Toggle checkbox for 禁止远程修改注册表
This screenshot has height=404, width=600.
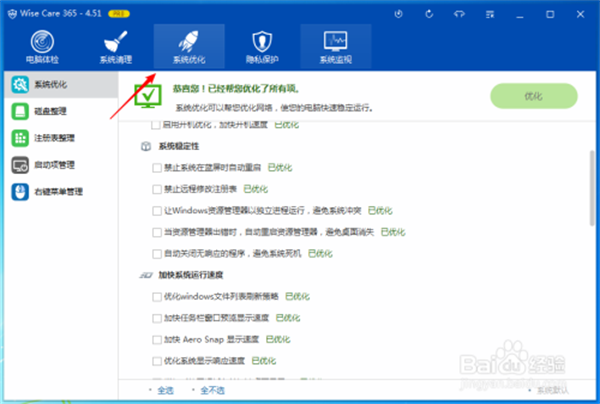coord(157,189)
